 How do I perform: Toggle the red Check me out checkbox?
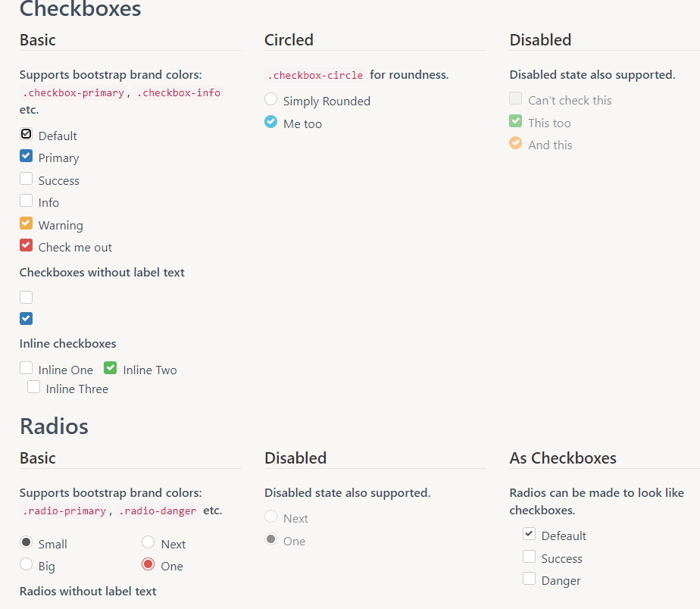click(x=27, y=245)
